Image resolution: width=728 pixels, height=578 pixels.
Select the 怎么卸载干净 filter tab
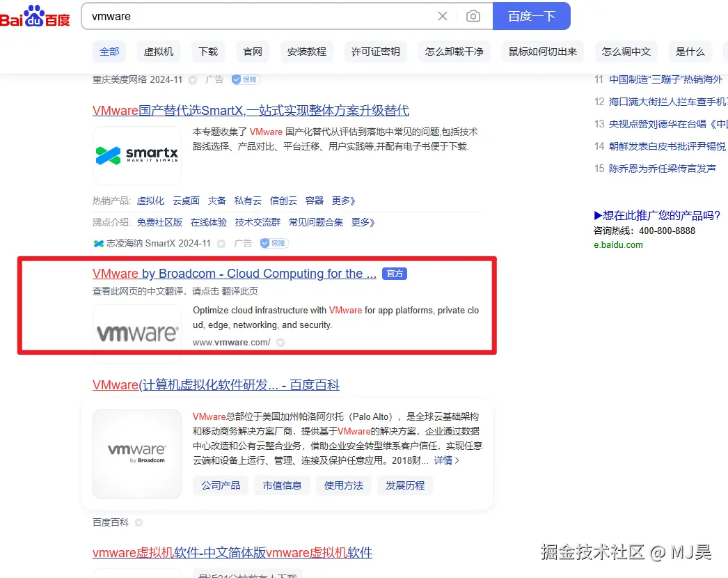[x=454, y=52]
